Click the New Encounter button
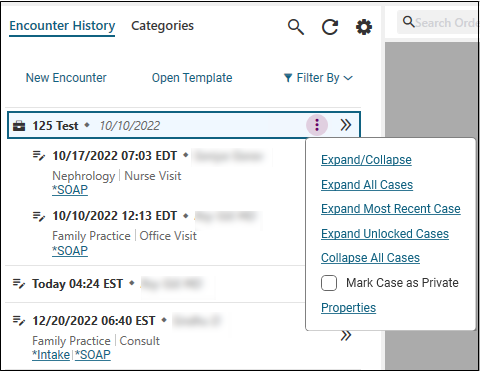 (x=66, y=78)
